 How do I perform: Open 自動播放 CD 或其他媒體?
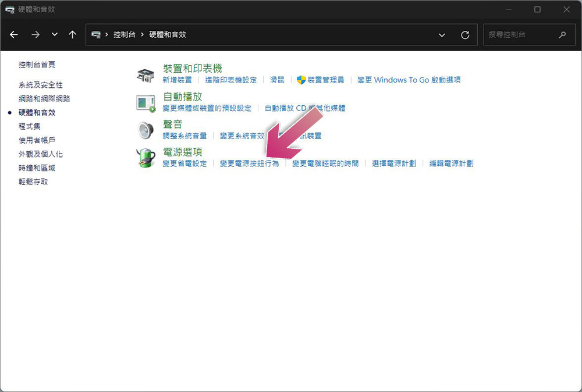[305, 108]
